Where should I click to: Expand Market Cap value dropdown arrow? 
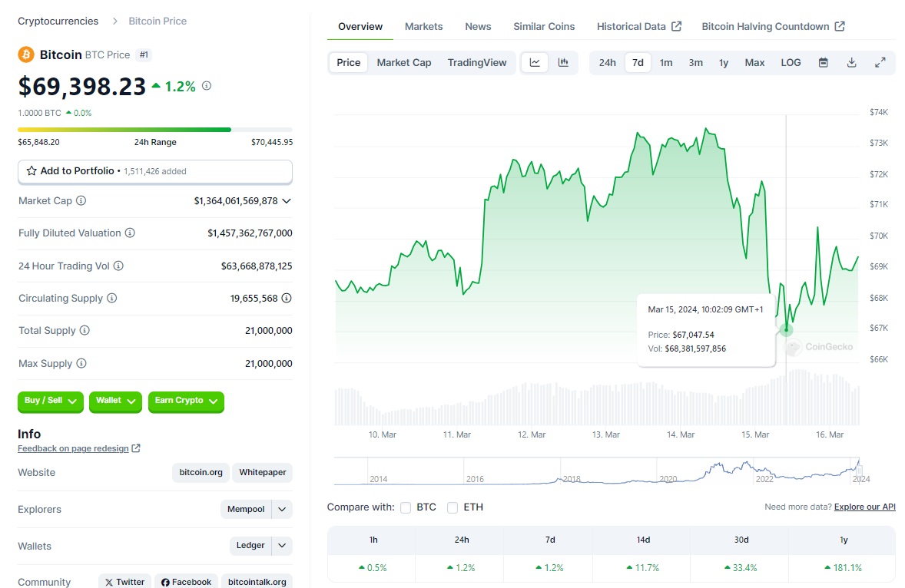pos(287,200)
